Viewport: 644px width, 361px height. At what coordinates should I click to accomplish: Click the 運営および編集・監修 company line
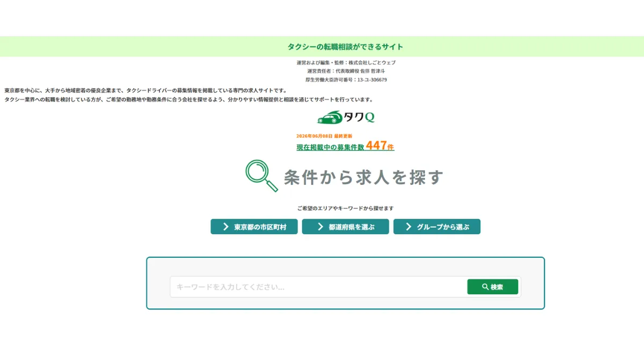pos(346,62)
